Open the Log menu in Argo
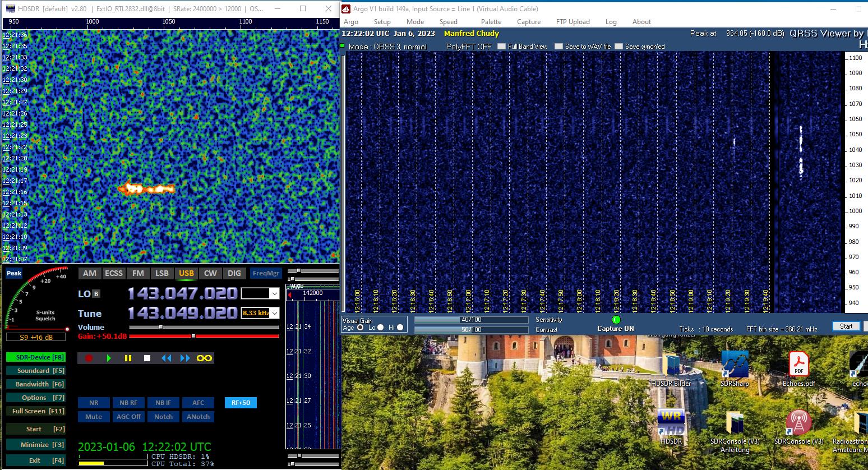Viewport: 868px width, 470px height. pyautogui.click(x=611, y=22)
